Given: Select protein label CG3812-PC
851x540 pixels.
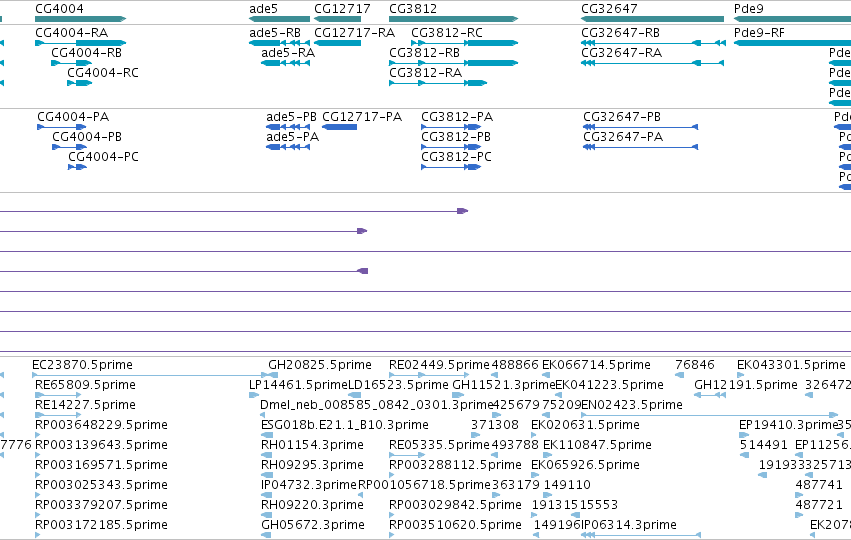Looking at the screenshot, I should 456,157.
